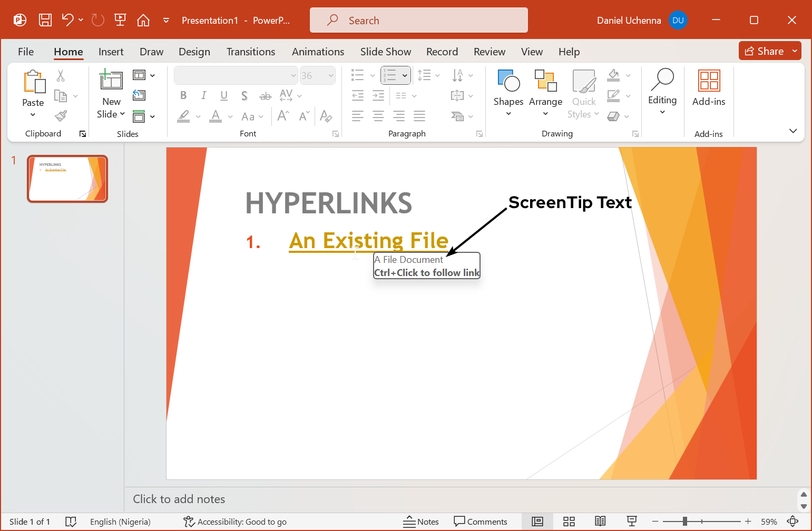Apply strikethrough to text
Viewport: 812px width, 531px height.
point(265,95)
